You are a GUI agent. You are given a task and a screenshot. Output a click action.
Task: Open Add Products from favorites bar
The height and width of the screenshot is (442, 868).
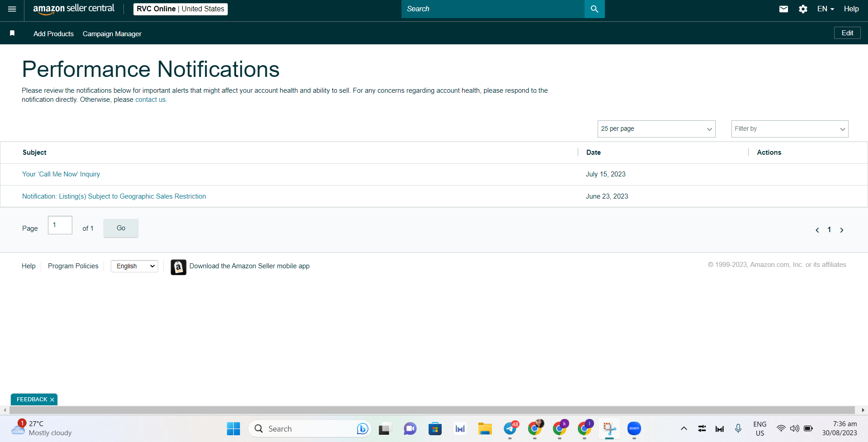(x=53, y=34)
